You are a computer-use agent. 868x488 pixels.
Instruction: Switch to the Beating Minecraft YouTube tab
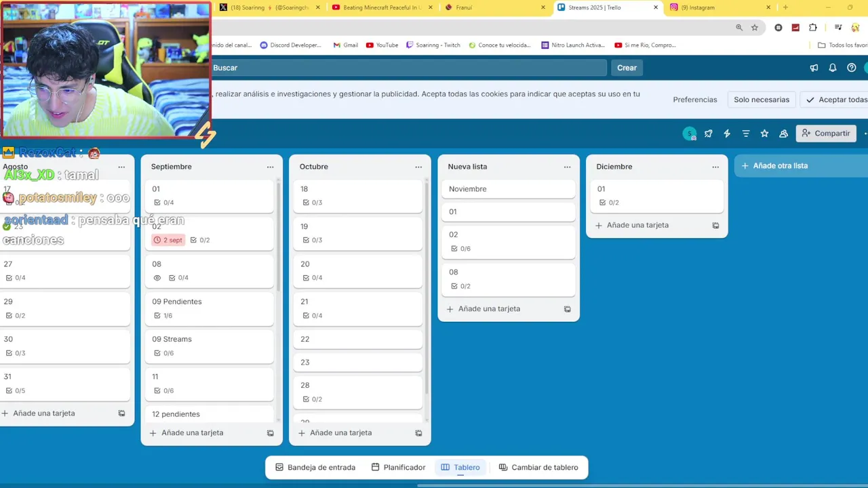[x=382, y=7]
